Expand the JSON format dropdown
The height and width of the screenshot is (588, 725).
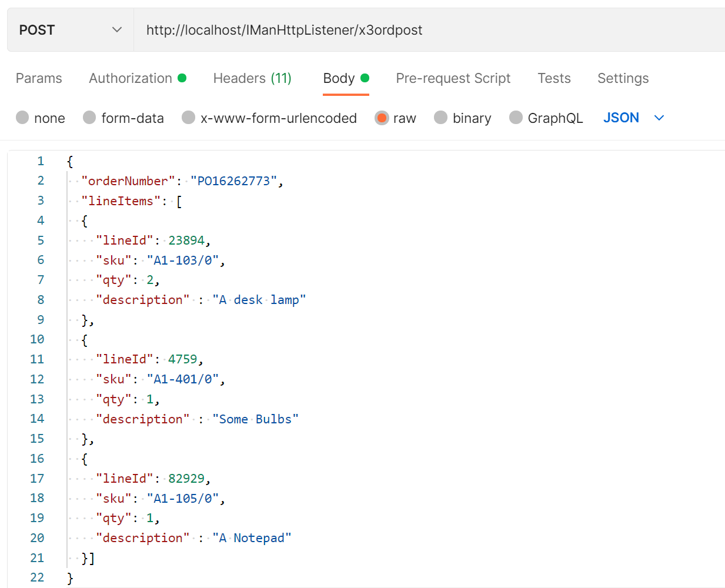[621, 118]
